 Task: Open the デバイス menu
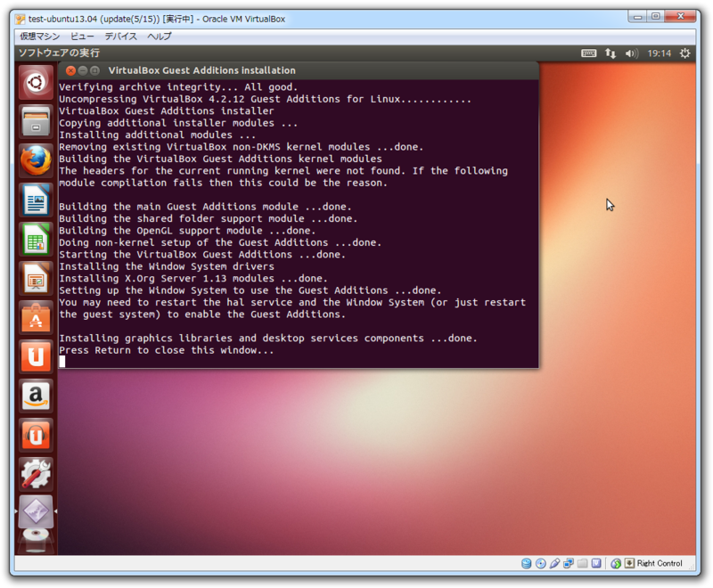pos(120,37)
